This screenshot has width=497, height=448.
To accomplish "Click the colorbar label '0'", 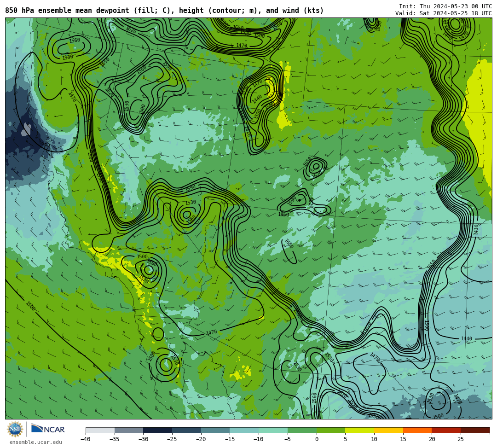I will pos(317,439).
